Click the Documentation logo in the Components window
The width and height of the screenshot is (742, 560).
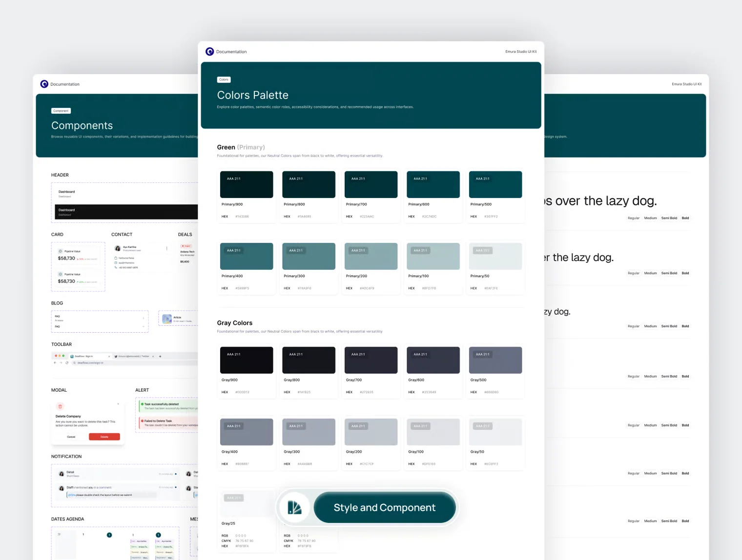coord(44,84)
